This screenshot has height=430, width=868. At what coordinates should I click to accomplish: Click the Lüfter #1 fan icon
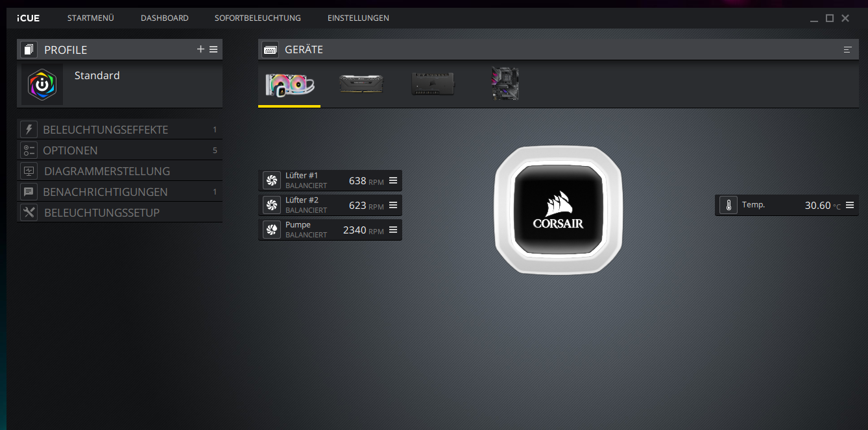[271, 180]
